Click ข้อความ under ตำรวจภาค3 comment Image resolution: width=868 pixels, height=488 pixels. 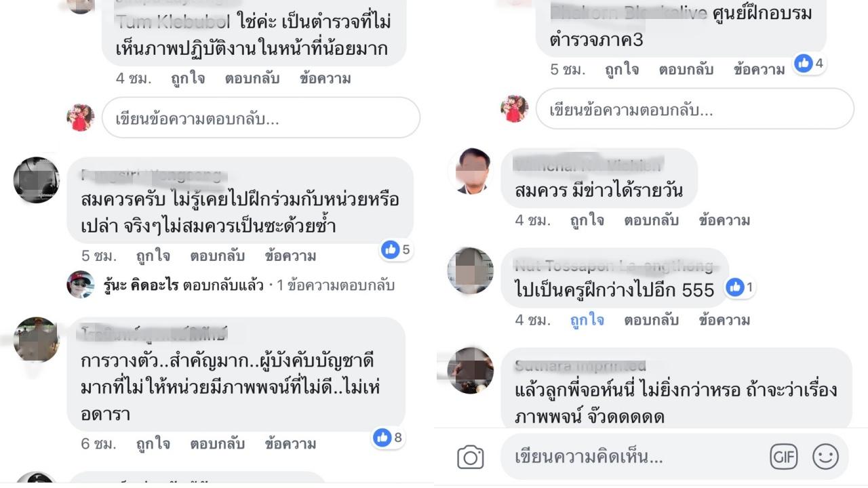pyautogui.click(x=759, y=69)
